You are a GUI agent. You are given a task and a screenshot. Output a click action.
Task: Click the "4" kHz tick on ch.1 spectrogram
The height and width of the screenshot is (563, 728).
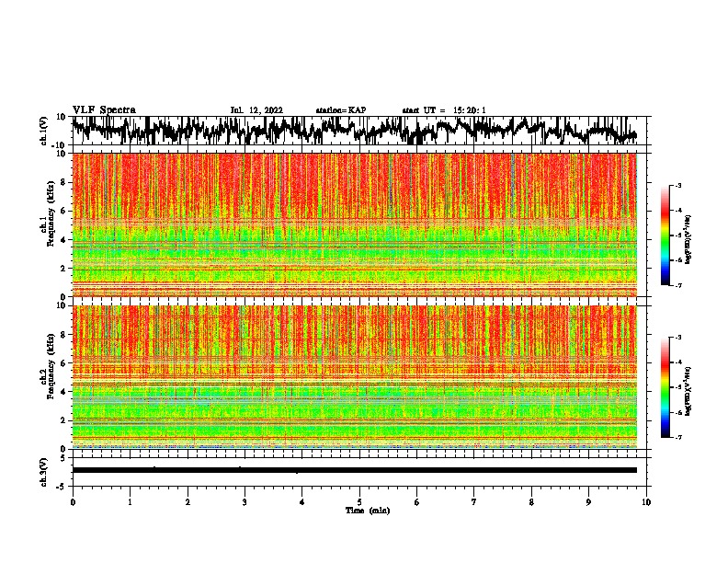(63, 240)
